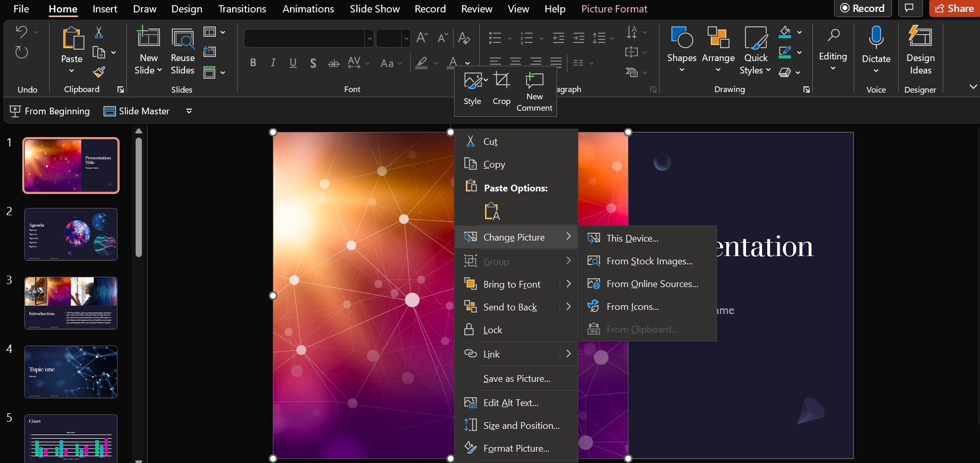Justify text alignment

click(x=556, y=63)
